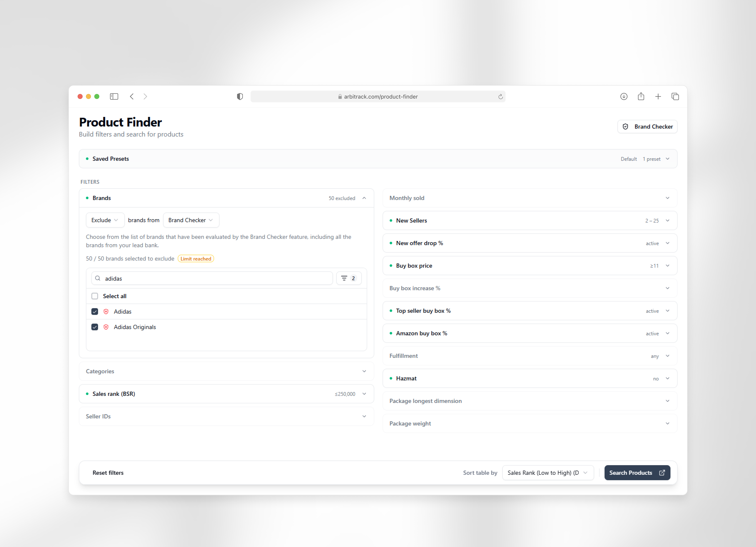Screen dimensions: 756x547
Task: Click the '2 – 25' New Sellers value
Action: tap(652, 221)
